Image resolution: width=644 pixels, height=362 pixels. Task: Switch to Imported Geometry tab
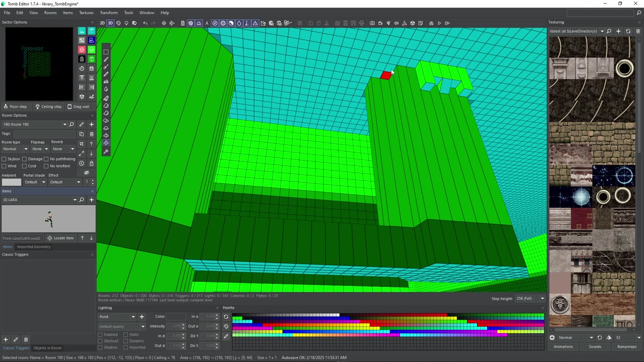(34, 247)
